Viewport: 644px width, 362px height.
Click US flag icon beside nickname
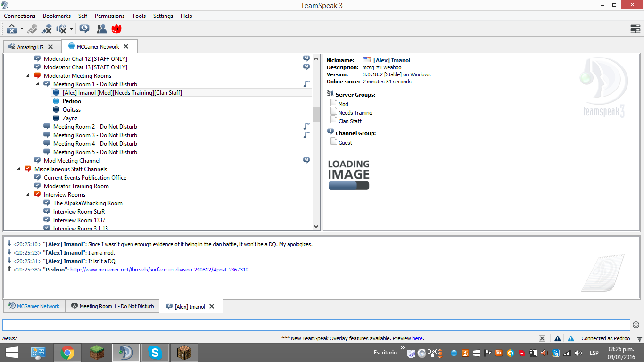pyautogui.click(x=367, y=60)
